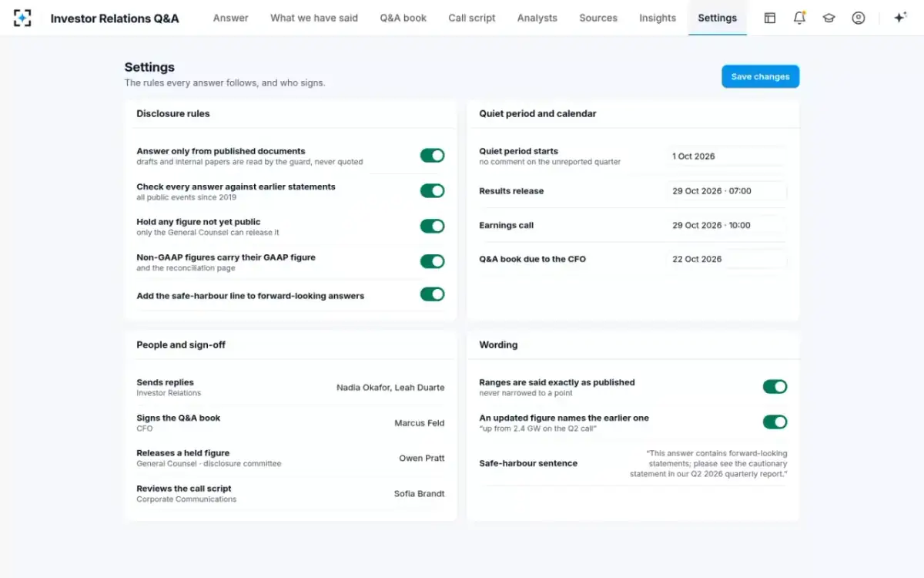Toggle Ranges are said exactly as published
924x578 pixels.
(x=775, y=387)
